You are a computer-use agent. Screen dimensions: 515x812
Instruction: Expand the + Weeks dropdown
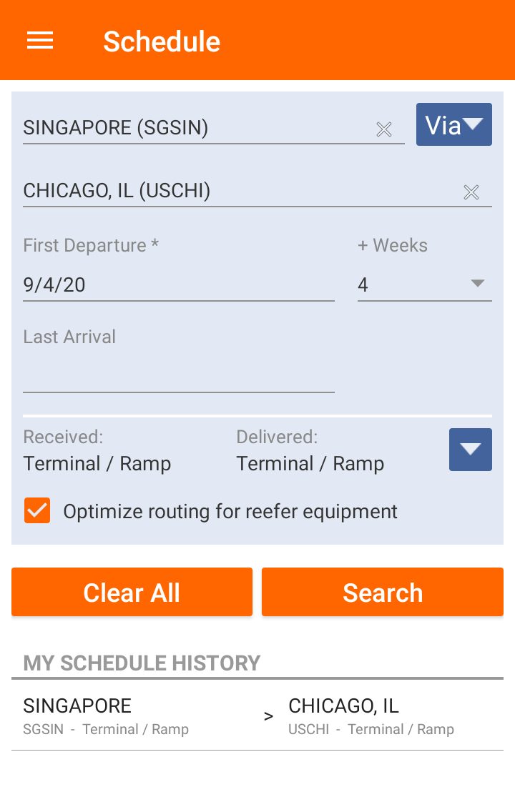coord(424,284)
